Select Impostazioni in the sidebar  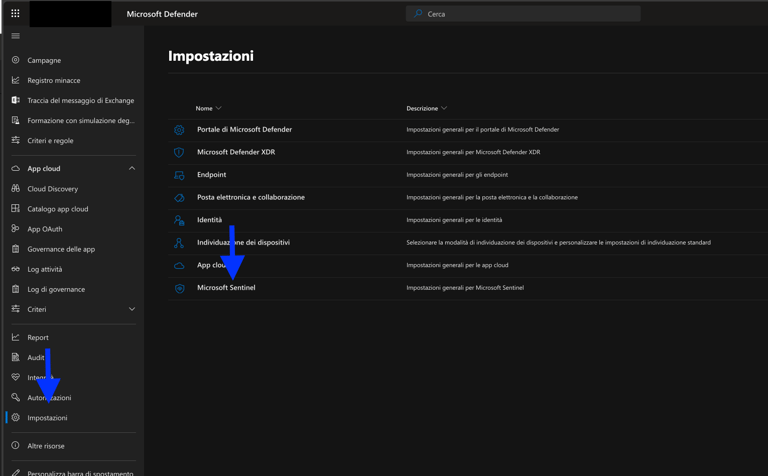(x=47, y=418)
